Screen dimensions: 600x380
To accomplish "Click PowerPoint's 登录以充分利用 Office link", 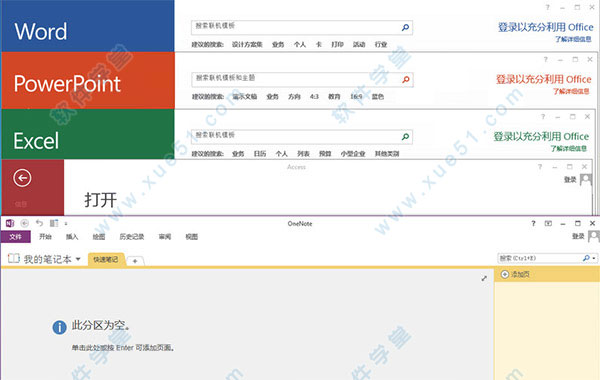I will click(x=544, y=79).
